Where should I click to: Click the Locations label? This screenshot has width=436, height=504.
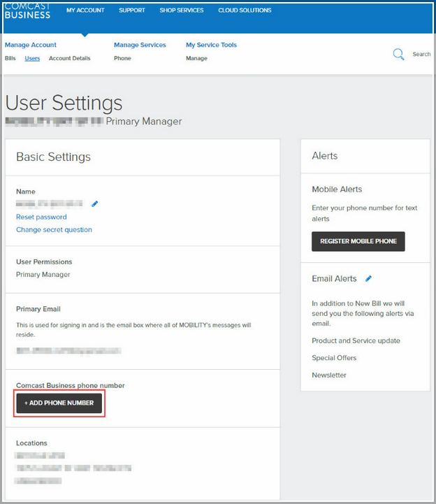coord(31,443)
